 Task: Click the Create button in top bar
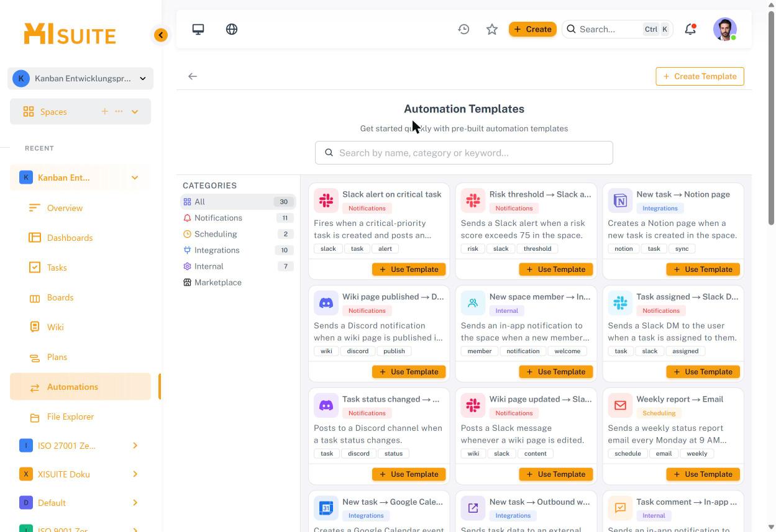click(x=532, y=29)
